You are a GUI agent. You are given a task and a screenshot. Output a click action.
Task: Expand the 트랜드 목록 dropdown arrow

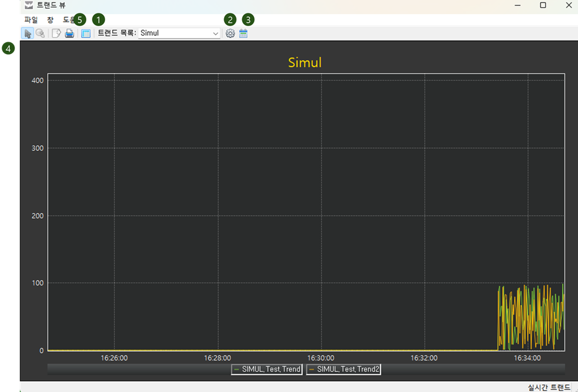click(215, 33)
